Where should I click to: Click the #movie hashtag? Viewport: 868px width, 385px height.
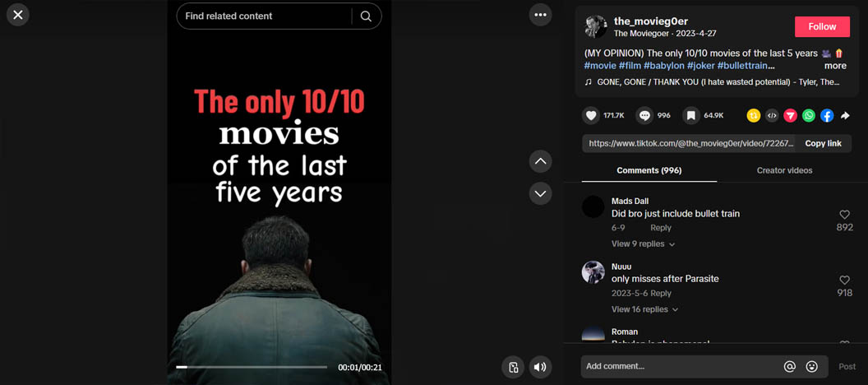[x=599, y=66]
